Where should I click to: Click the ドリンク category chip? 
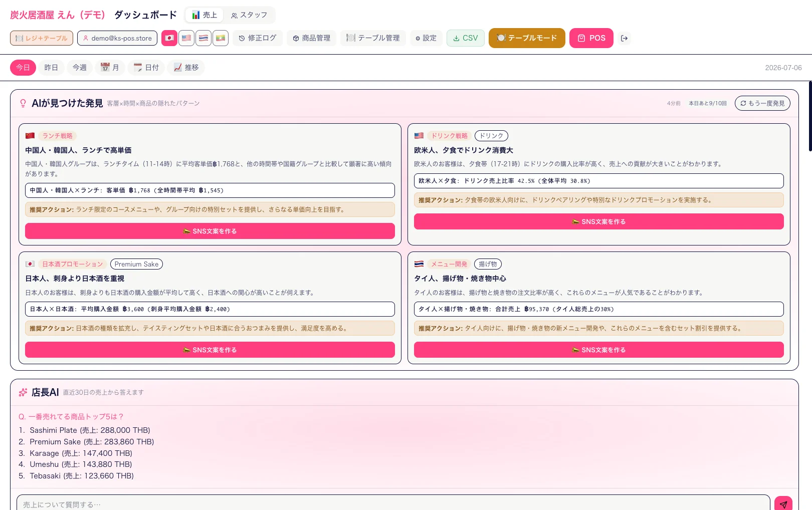tap(491, 136)
